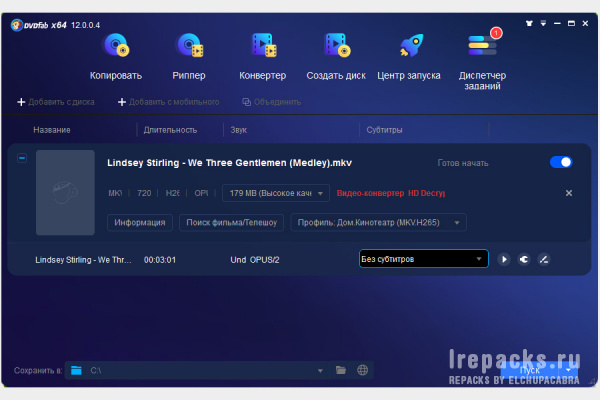Open the Копировать (Copy) module

tap(116, 56)
